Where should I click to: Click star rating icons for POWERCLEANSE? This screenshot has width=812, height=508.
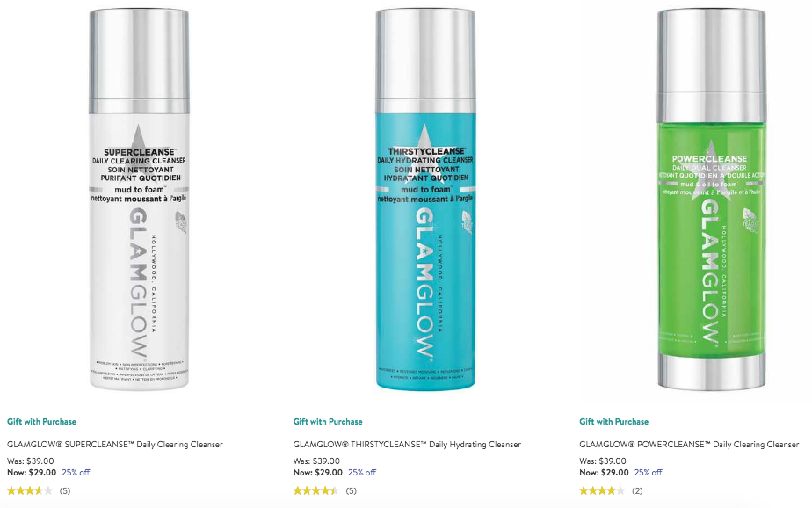tap(602, 490)
